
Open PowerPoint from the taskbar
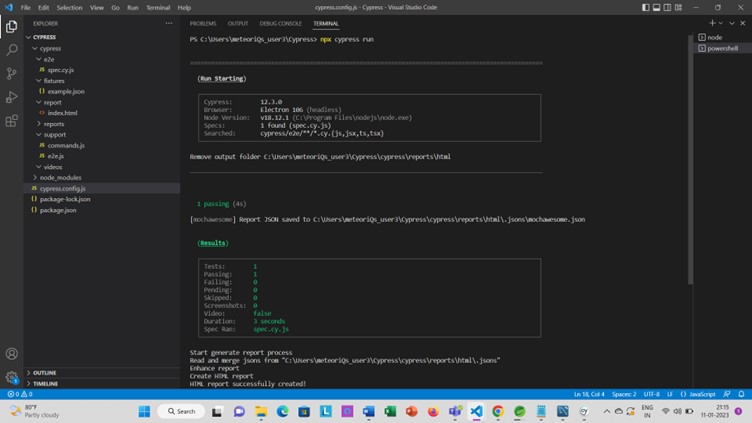(411, 411)
